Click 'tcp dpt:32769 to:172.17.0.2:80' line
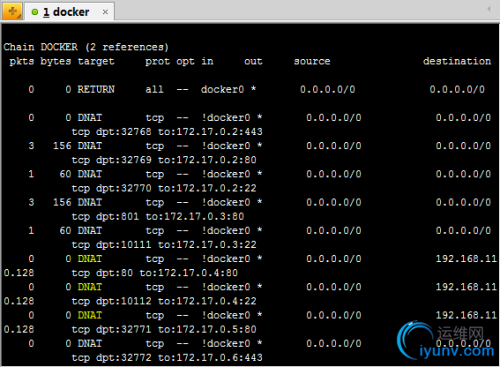 [164, 160]
